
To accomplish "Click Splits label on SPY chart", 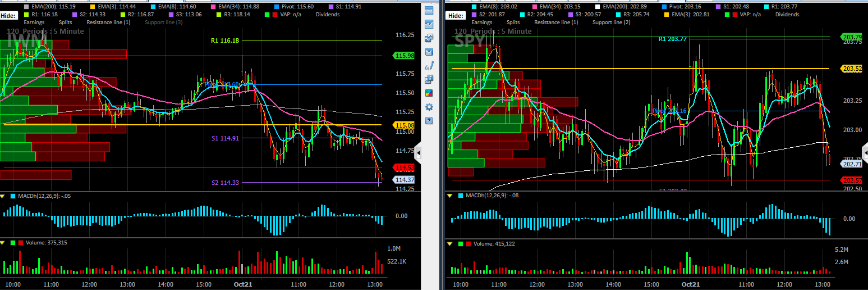I will [513, 22].
